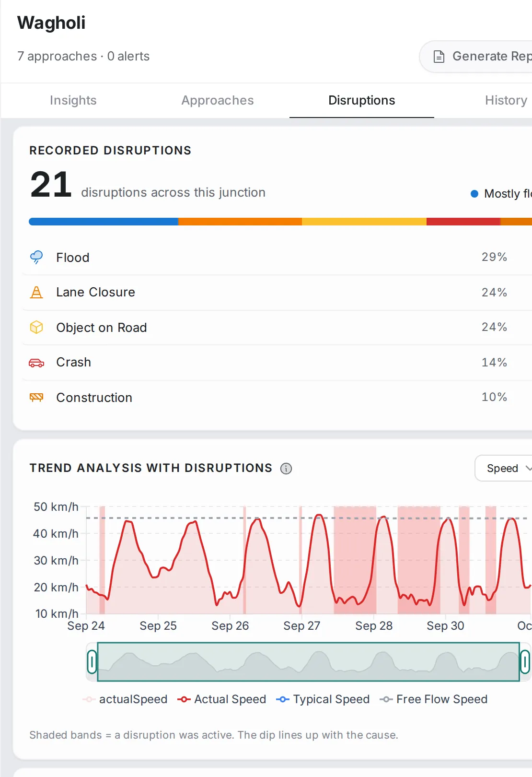Open the Insights tab
This screenshot has height=777, width=532.
[73, 100]
